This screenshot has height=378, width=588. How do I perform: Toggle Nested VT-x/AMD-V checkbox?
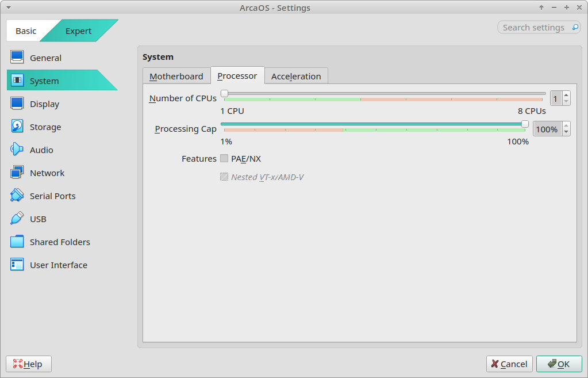point(224,177)
